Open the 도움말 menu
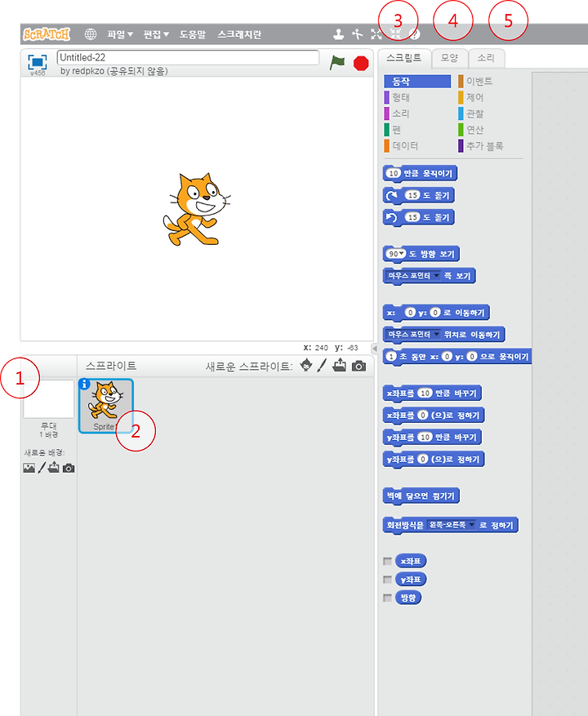588x716 pixels. tap(193, 34)
